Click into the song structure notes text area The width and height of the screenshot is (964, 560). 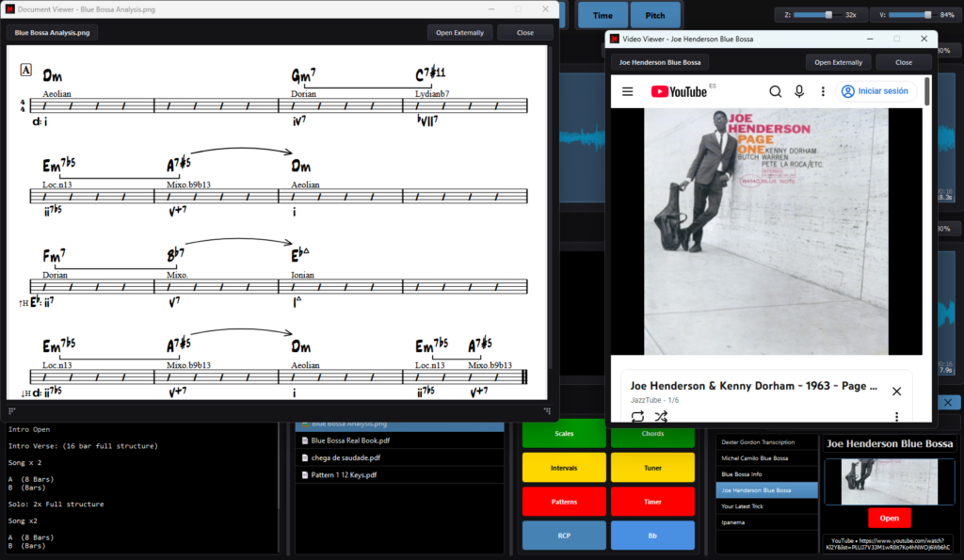[x=140, y=488]
